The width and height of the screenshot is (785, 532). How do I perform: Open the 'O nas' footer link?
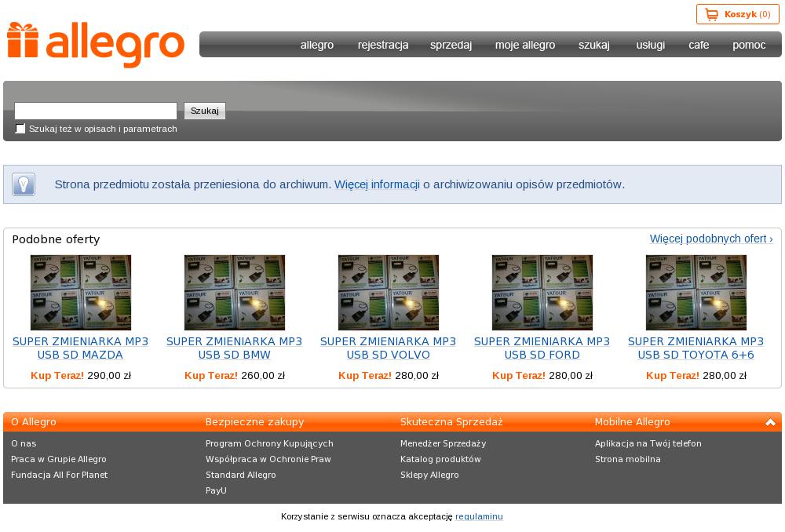pyautogui.click(x=24, y=443)
